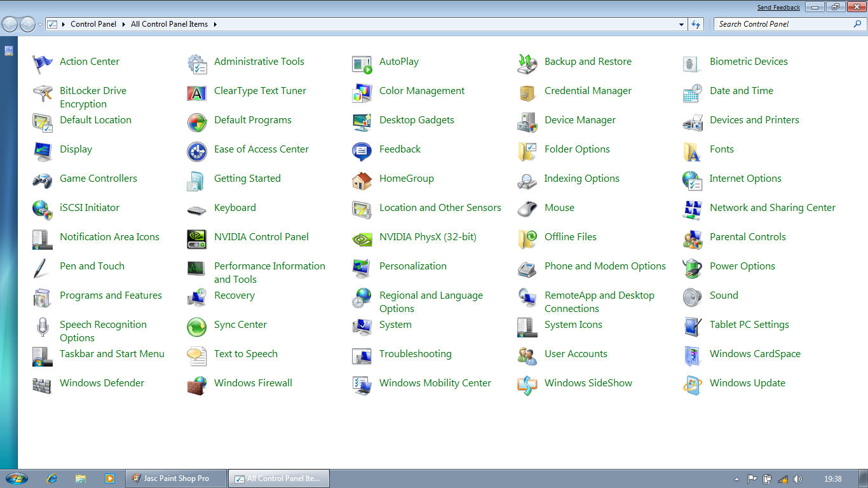Open the Windows Defender wall icon
868x488 pixels.
click(x=42, y=384)
